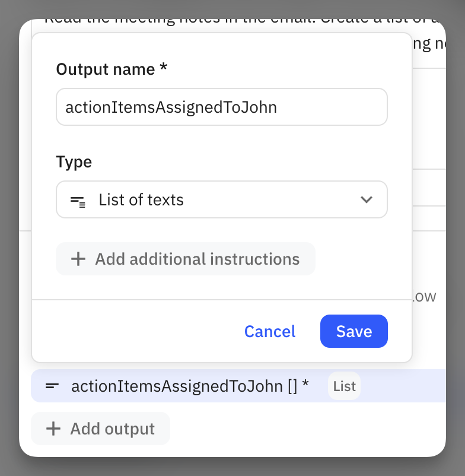
Task: Click inside the Output name field
Action: click(222, 107)
